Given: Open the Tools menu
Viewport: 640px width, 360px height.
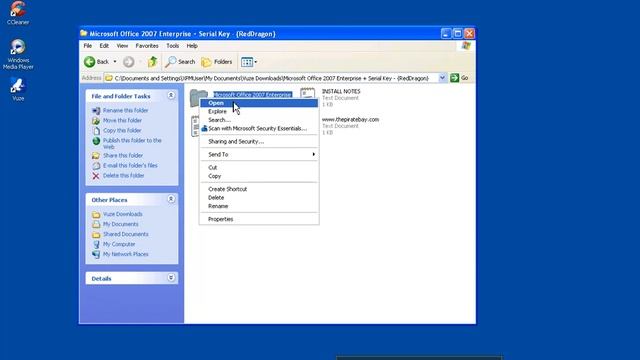Looking at the screenshot, I should [x=173, y=46].
